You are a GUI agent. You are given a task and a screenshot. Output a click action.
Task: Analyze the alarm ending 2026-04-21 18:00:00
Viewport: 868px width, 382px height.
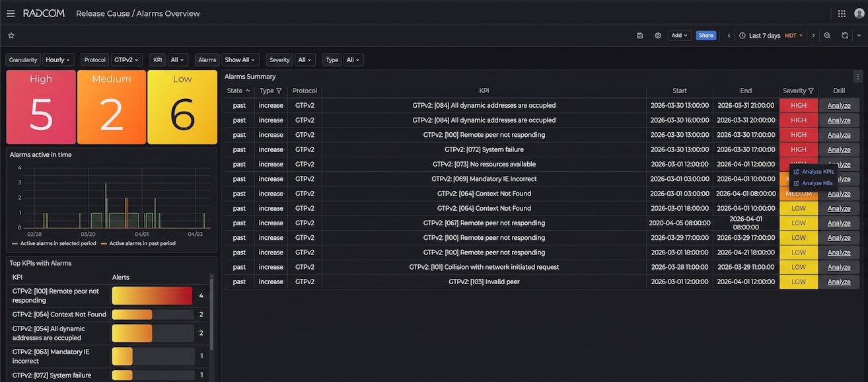pos(839,252)
